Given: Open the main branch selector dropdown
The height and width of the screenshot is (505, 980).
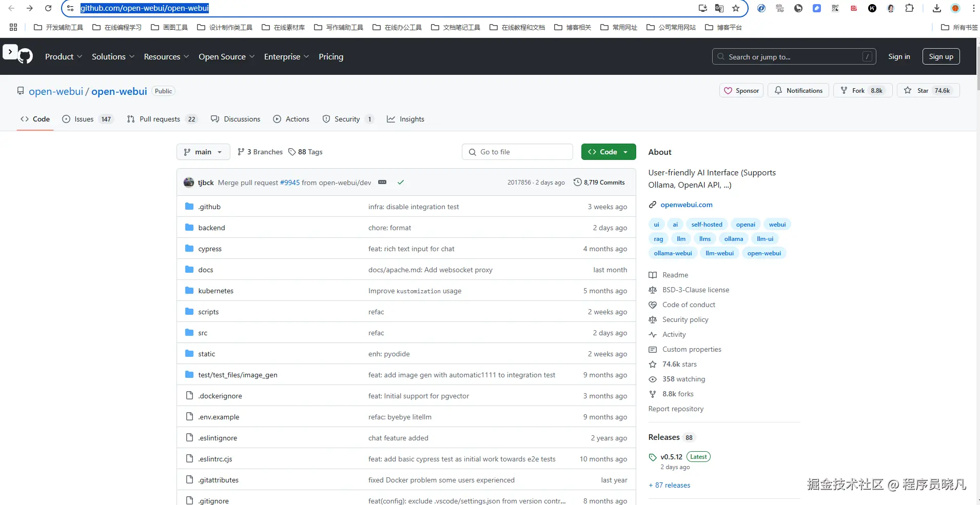Looking at the screenshot, I should pos(203,152).
